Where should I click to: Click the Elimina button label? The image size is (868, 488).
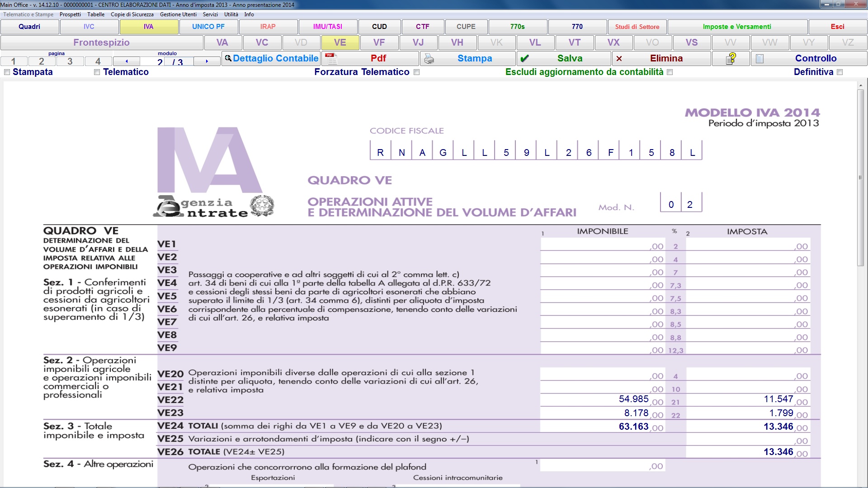666,58
